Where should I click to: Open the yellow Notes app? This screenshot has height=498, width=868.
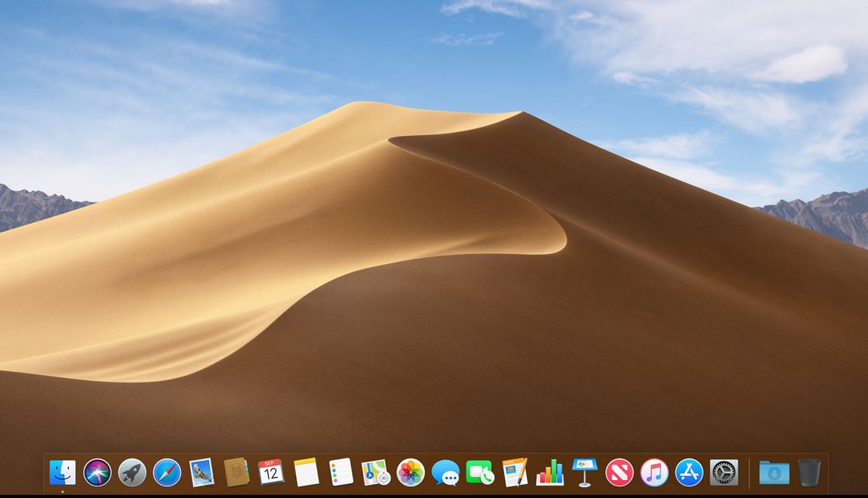(306, 472)
